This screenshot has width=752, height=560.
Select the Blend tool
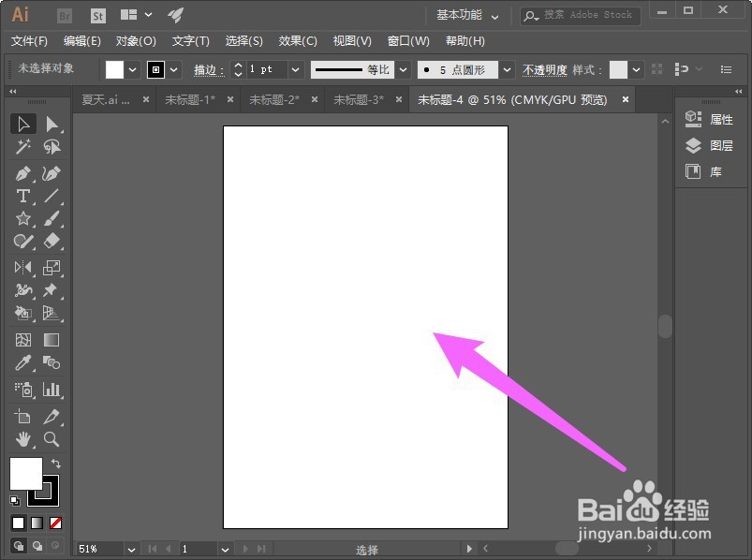point(52,362)
